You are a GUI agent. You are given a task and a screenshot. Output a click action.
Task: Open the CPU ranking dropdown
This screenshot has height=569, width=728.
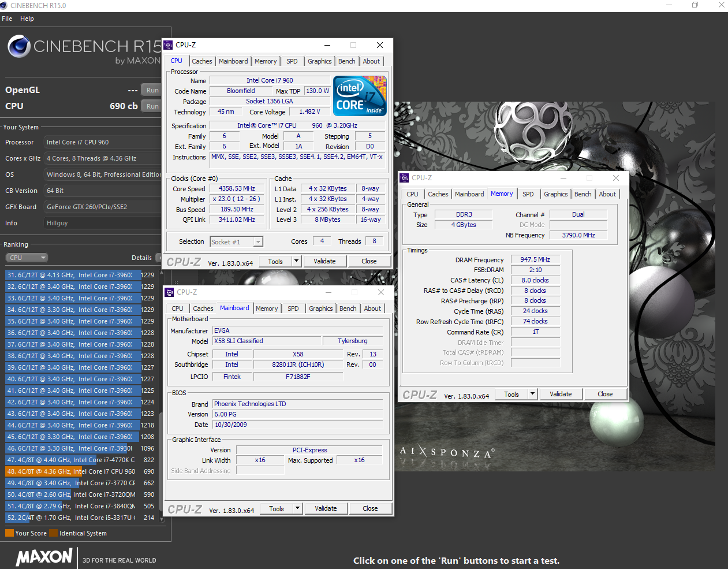[27, 258]
